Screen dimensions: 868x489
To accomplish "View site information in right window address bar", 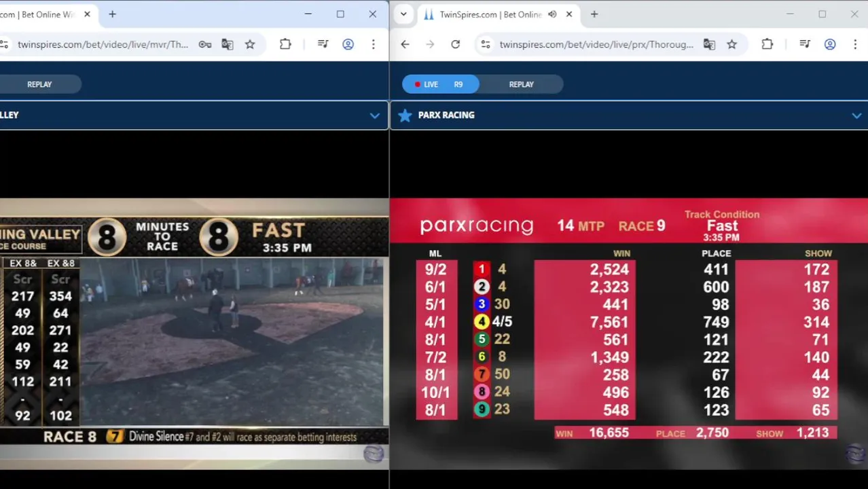I will (485, 44).
